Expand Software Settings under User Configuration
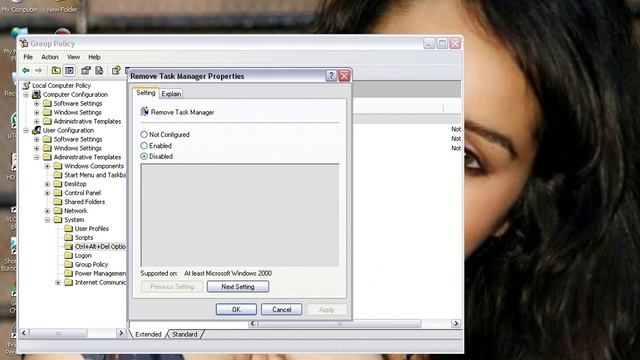 pyautogui.click(x=37, y=140)
